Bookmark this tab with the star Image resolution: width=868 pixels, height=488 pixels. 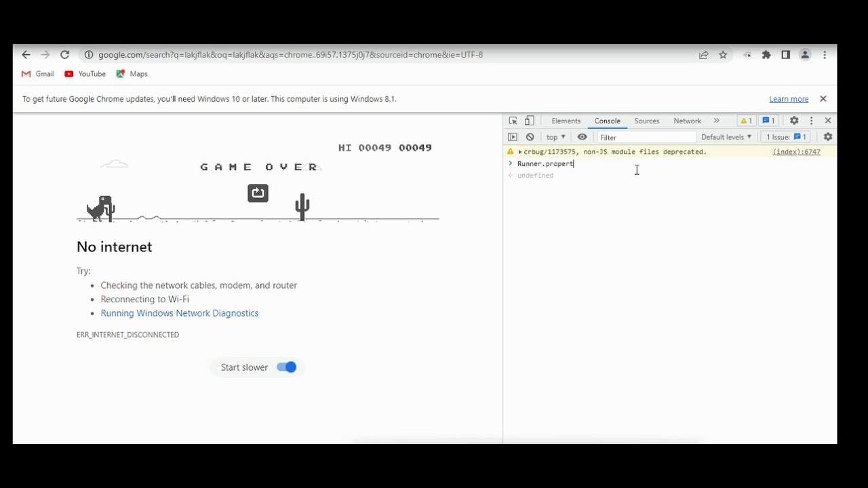click(723, 55)
